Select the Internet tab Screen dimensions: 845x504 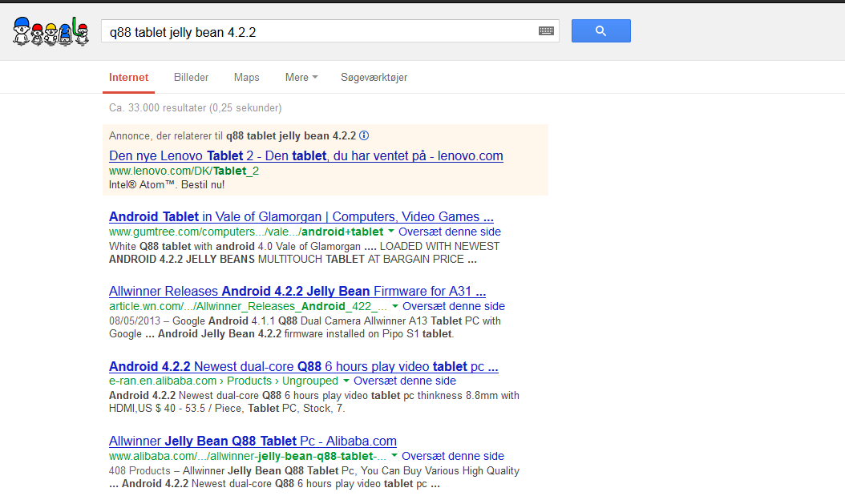point(128,78)
